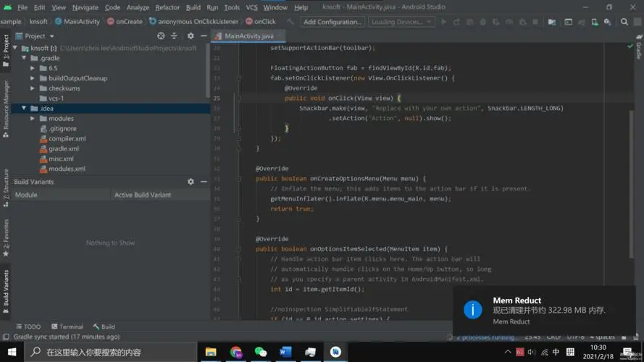Image resolution: width=644 pixels, height=362 pixels.
Task: Click the Collapse All icon in Project panel
Action: point(175,35)
